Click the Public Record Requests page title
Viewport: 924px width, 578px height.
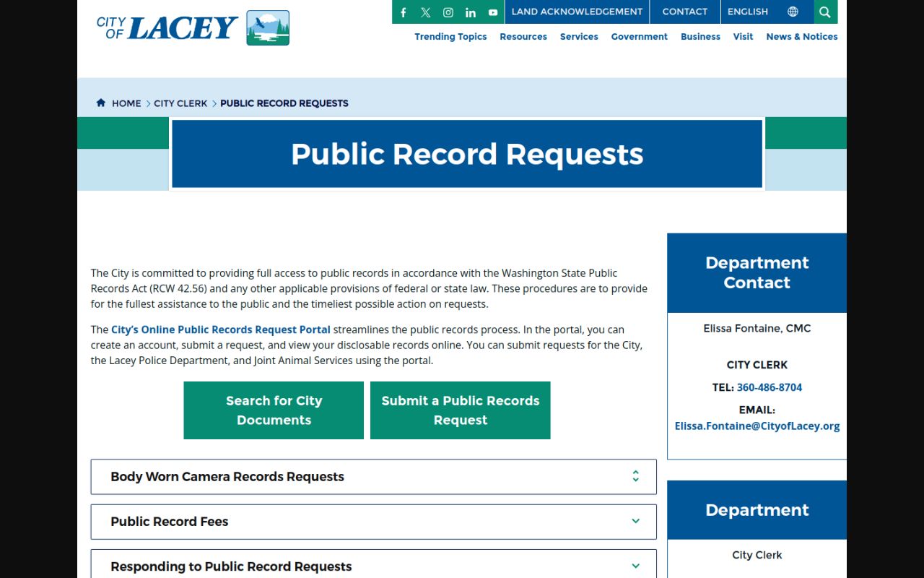pyautogui.click(x=467, y=154)
